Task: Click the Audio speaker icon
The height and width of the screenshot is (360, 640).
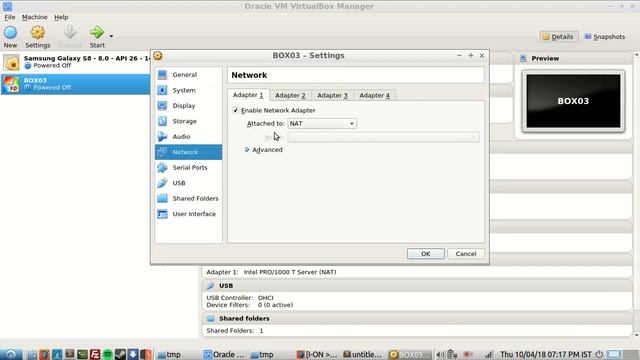Action: [x=162, y=136]
